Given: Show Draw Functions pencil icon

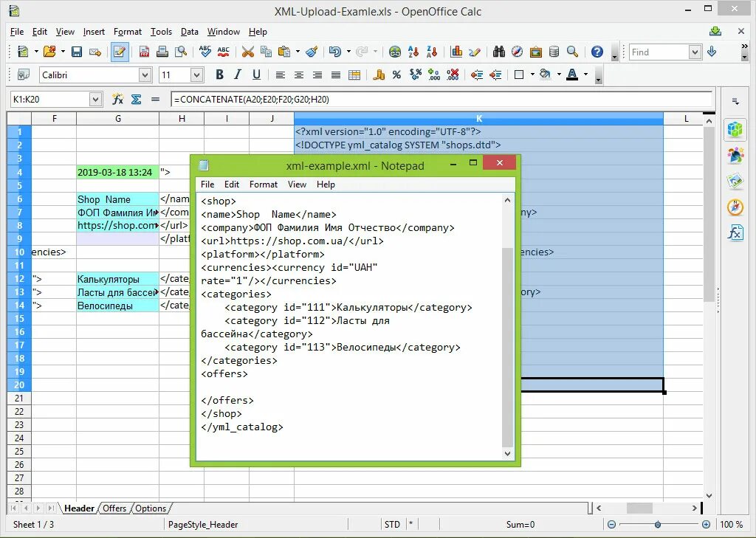Looking at the screenshot, I should (x=475, y=52).
